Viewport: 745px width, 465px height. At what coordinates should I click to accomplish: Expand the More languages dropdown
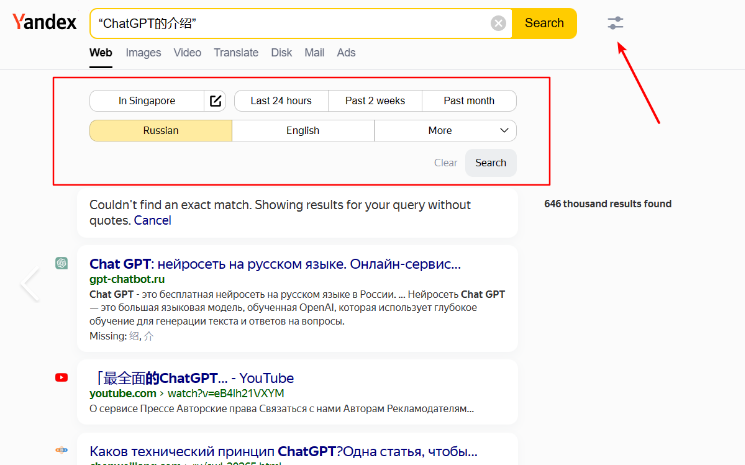445,131
